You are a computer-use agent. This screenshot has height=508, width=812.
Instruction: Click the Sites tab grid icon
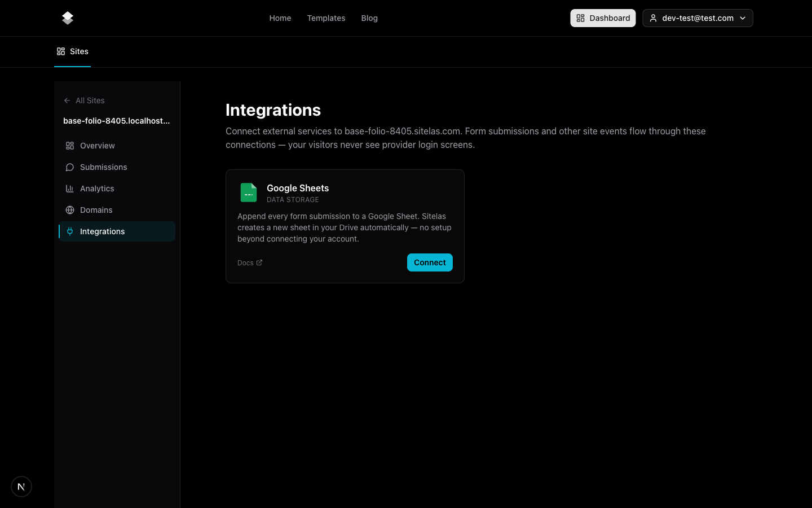tap(61, 51)
